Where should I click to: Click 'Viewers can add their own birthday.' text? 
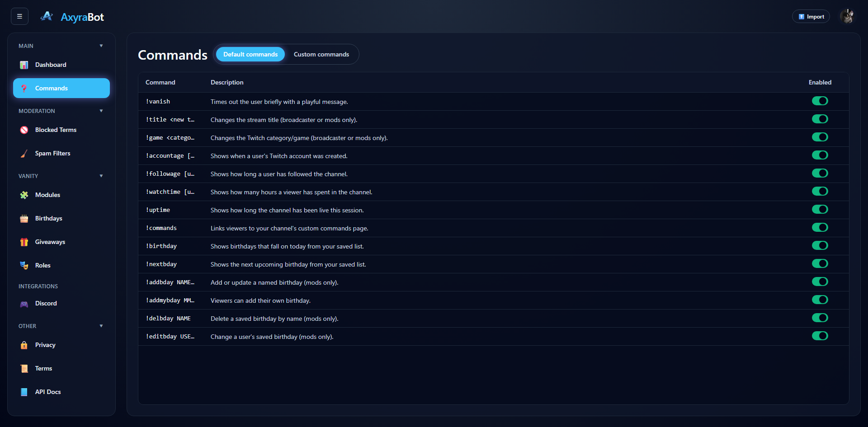tap(260, 300)
